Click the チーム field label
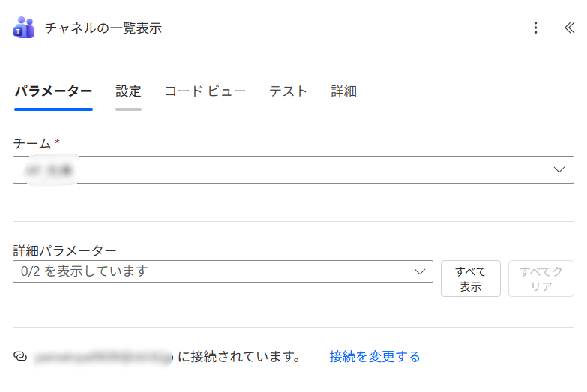The height and width of the screenshot is (392, 587). pyautogui.click(x=32, y=143)
